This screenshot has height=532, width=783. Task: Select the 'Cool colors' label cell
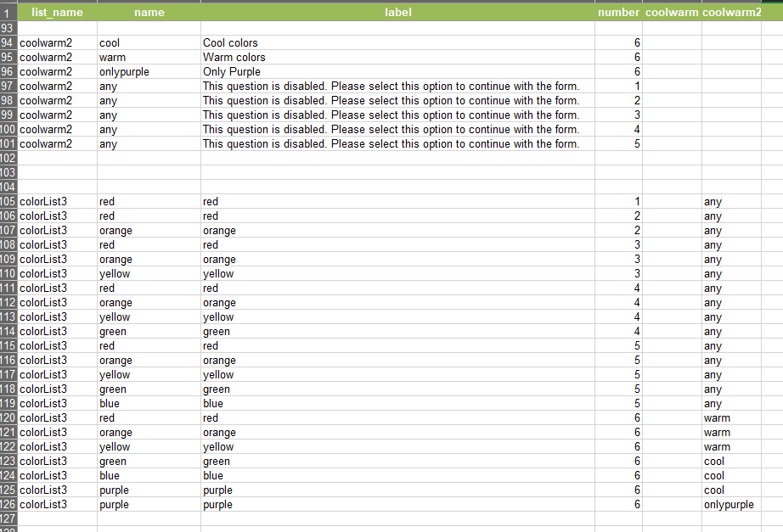(x=397, y=43)
